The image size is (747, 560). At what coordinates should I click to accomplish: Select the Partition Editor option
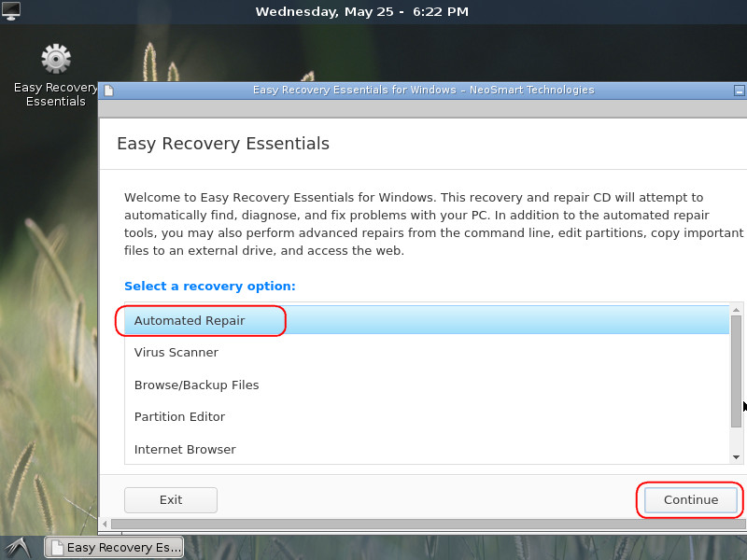427,416
